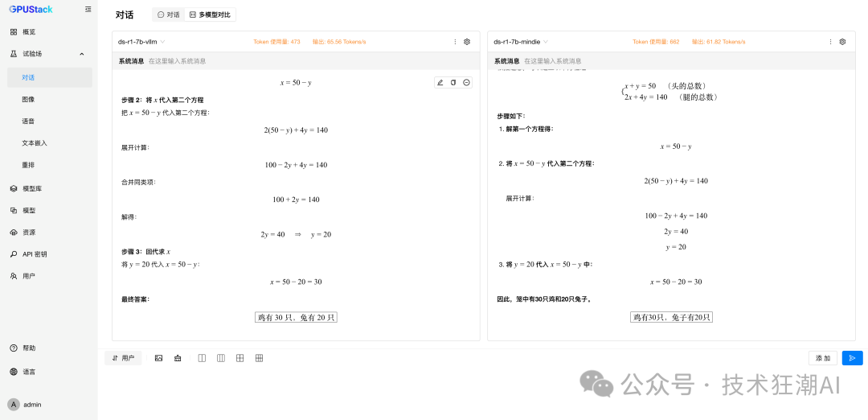Click 输出: 65.56 Tokens/s text
The width and height of the screenshot is (868, 420).
[x=339, y=42]
